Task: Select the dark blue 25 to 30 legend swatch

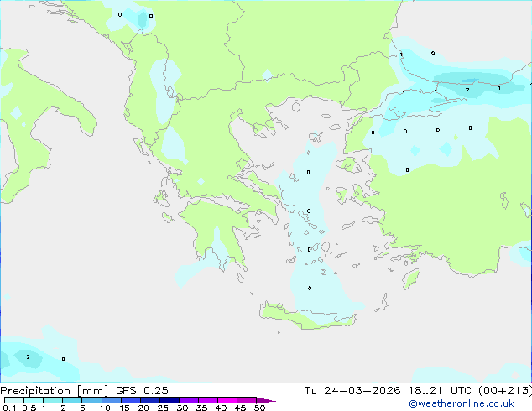Action: pyautogui.click(x=170, y=400)
